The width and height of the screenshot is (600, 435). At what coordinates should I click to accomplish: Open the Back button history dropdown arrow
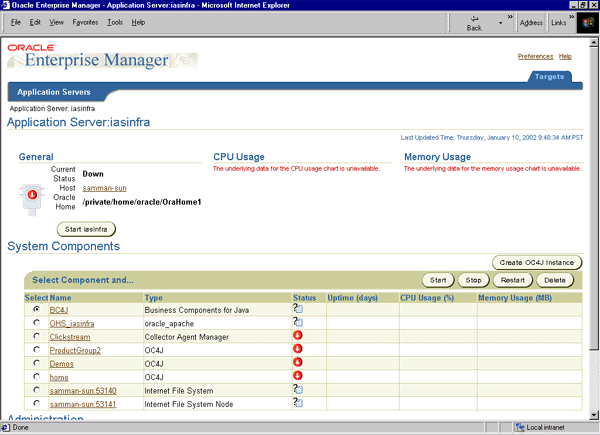point(500,23)
